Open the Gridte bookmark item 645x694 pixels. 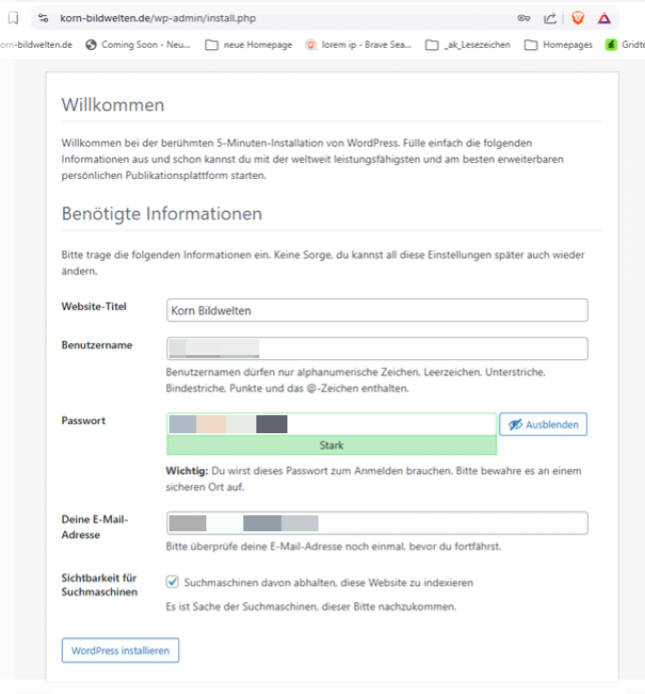625,45
